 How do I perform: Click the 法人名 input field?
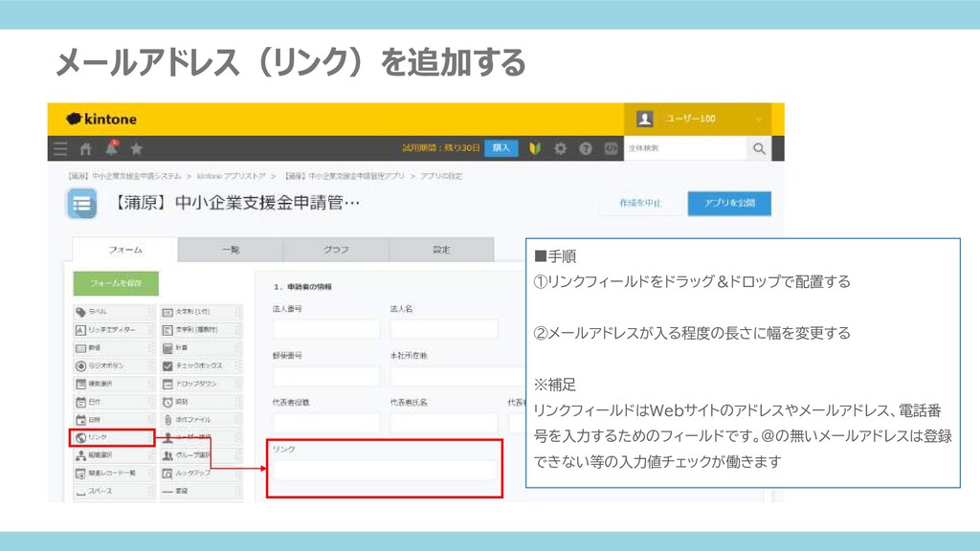pyautogui.click(x=444, y=329)
